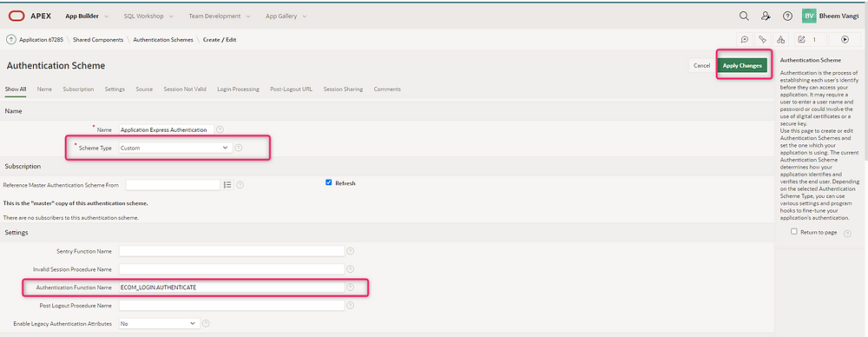868x337 pixels.
Task: Click the edit page 1 button
Action: point(810,39)
